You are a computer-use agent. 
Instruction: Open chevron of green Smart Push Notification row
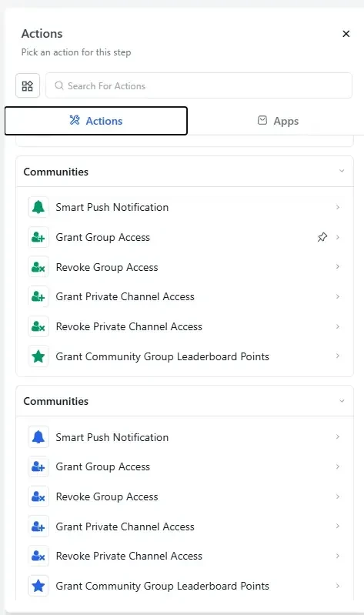point(338,207)
